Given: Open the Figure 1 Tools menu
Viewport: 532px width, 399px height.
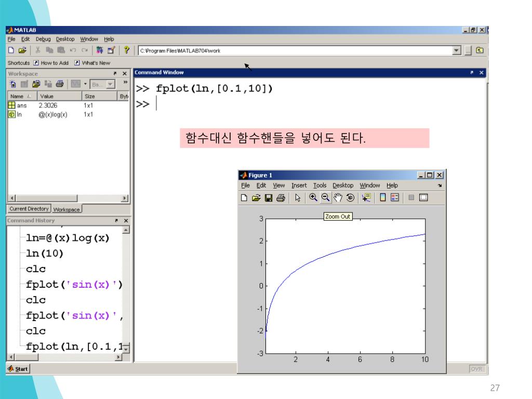Looking at the screenshot, I should 320,185.
